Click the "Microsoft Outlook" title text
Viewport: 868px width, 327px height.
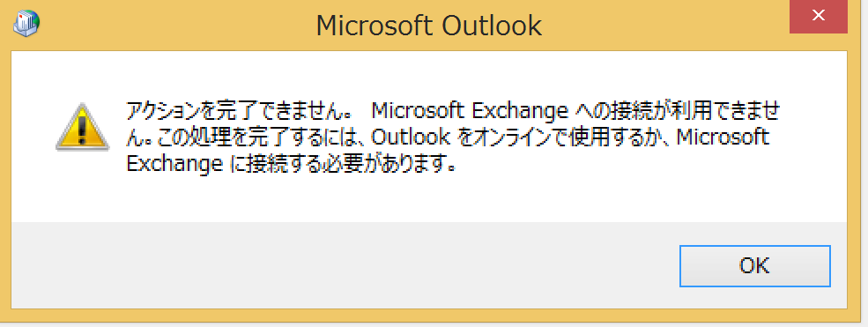(429, 26)
